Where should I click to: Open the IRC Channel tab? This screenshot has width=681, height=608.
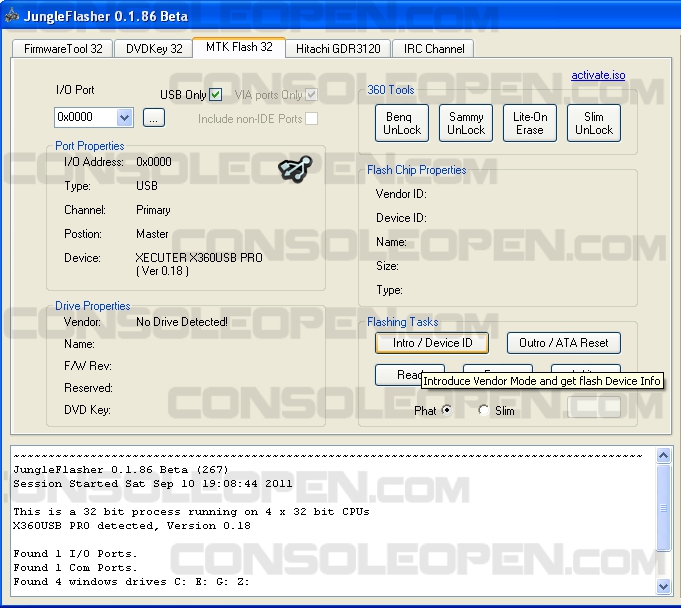pyautogui.click(x=434, y=49)
